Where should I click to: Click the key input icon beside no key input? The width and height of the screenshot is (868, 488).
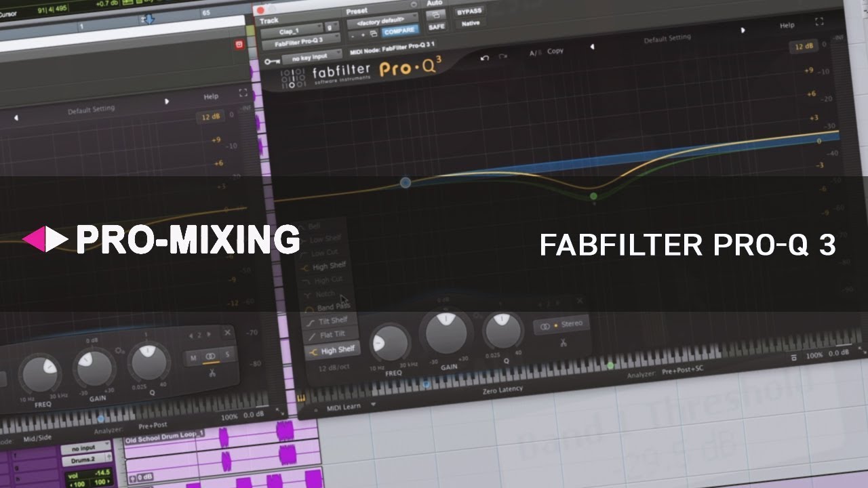click(x=272, y=62)
